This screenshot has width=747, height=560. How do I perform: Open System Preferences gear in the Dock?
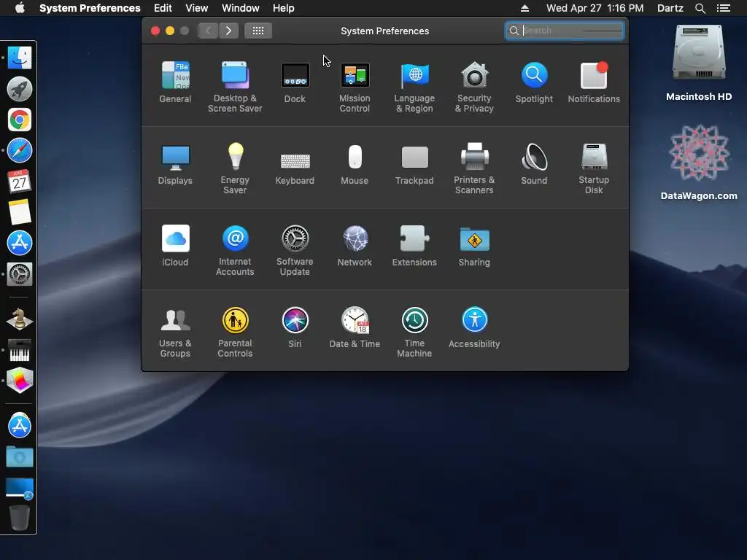tap(20, 274)
